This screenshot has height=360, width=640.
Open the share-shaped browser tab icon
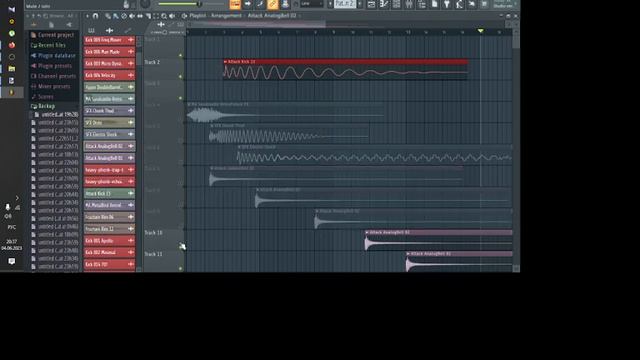(x=69, y=25)
